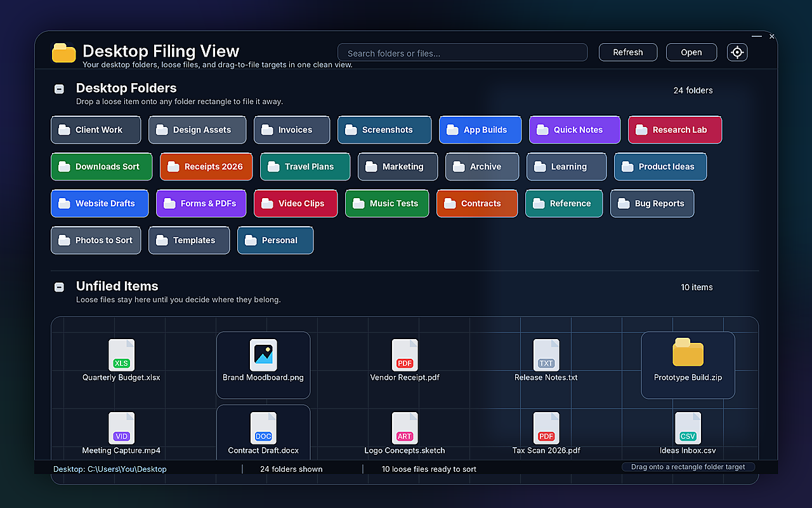The height and width of the screenshot is (508, 812).
Task: Click the Prototype Build.zip item
Action: click(x=688, y=365)
